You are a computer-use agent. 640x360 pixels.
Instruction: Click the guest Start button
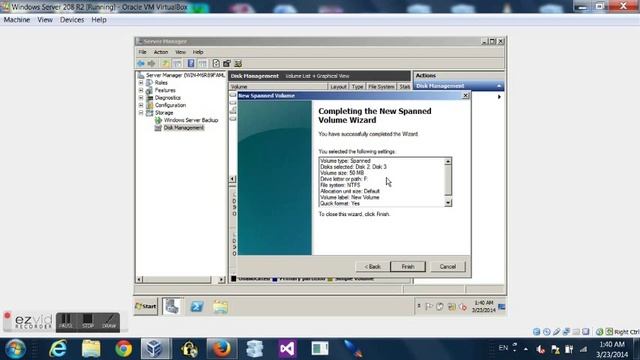[x=146, y=306]
